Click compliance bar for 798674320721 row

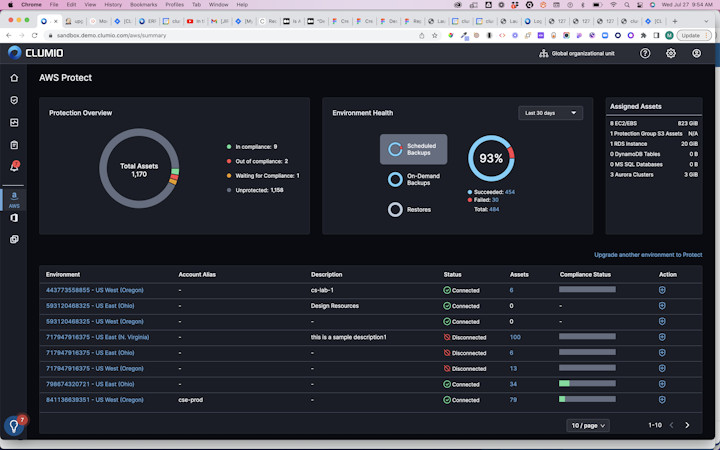point(587,383)
